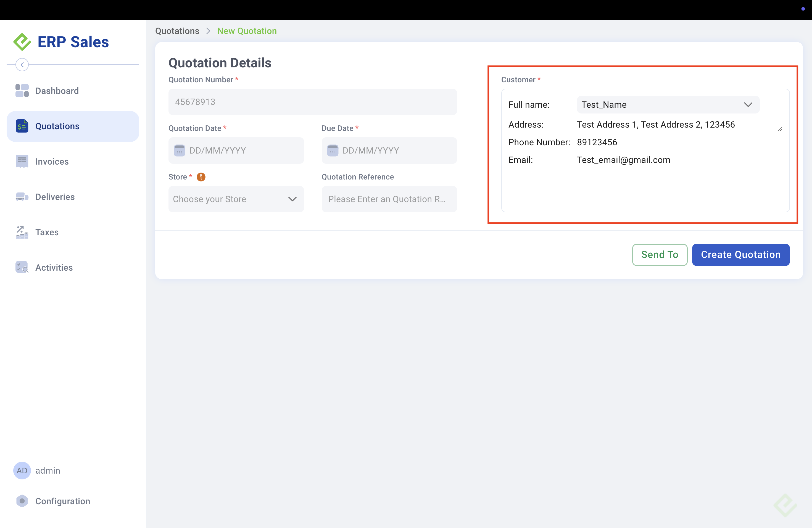Open Activities in the sidebar
The width and height of the screenshot is (812, 528).
coord(73,267)
